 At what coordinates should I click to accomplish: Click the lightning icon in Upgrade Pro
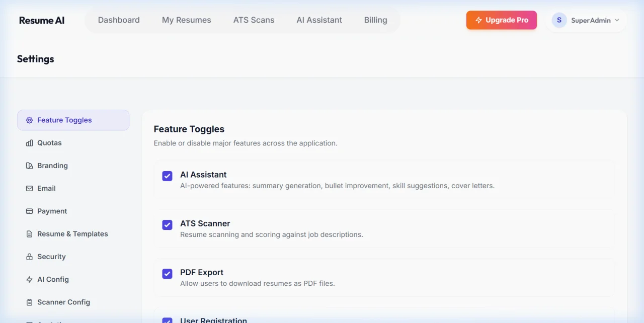[478, 20]
